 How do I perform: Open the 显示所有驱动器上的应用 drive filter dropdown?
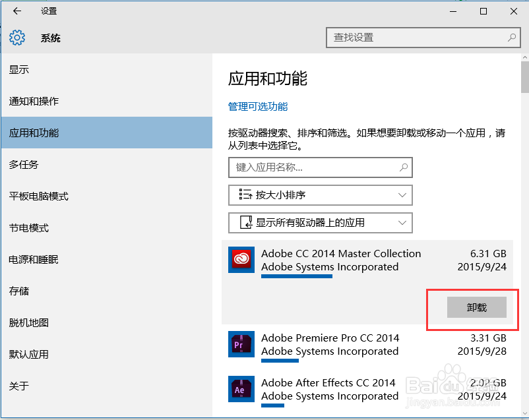(320, 223)
